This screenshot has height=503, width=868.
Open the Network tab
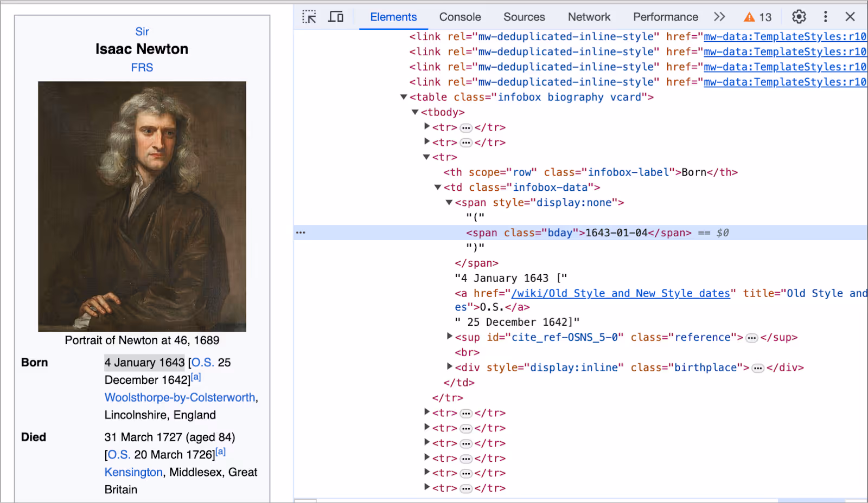click(x=589, y=17)
